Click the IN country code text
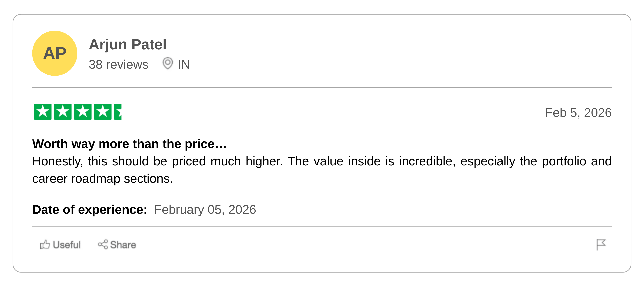The width and height of the screenshot is (644, 288). click(x=184, y=65)
